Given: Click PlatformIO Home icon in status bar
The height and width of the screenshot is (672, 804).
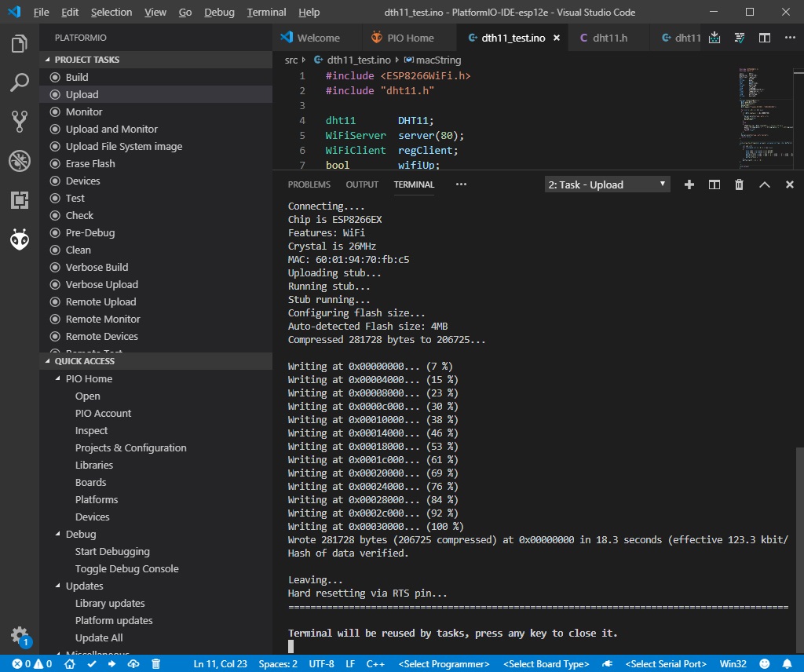Looking at the screenshot, I should click(70, 664).
